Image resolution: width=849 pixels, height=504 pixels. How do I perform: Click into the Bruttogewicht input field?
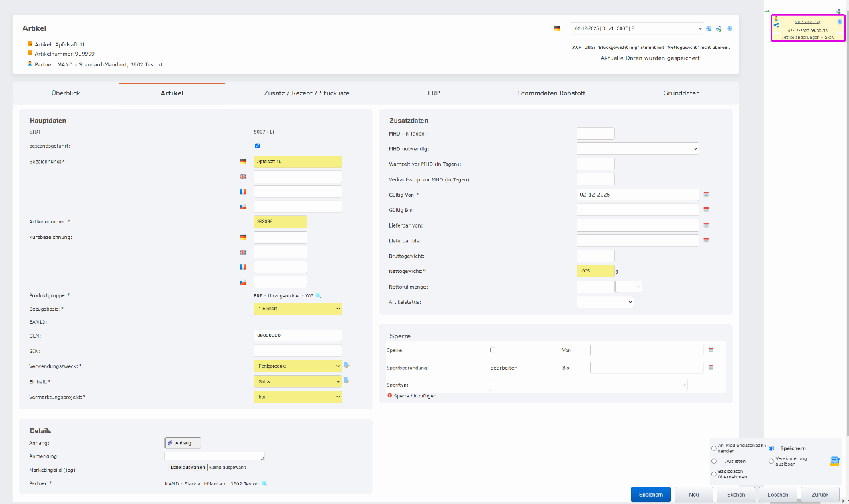click(595, 256)
